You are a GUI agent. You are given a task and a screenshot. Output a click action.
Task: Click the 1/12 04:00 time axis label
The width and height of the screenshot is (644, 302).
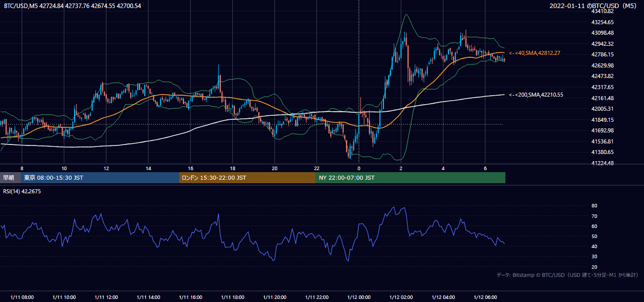(443, 297)
